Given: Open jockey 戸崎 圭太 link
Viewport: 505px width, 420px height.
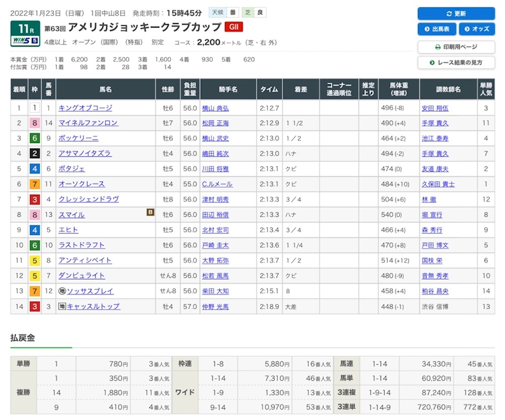Looking at the screenshot, I should [215, 245].
